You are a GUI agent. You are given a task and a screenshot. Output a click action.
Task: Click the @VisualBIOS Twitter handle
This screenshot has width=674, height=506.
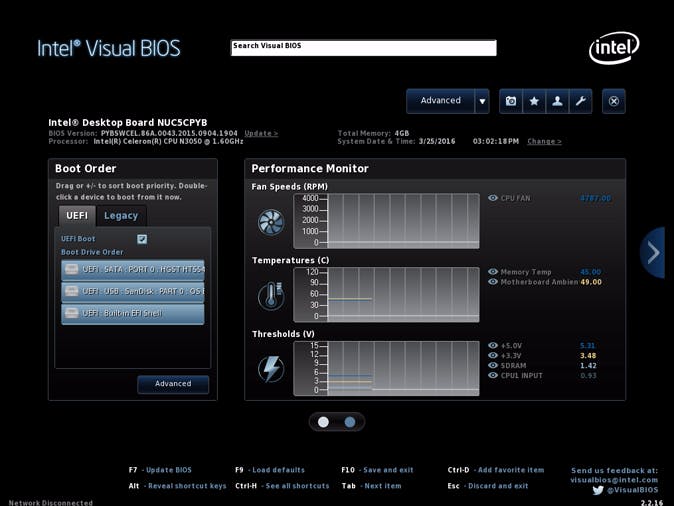click(x=632, y=490)
